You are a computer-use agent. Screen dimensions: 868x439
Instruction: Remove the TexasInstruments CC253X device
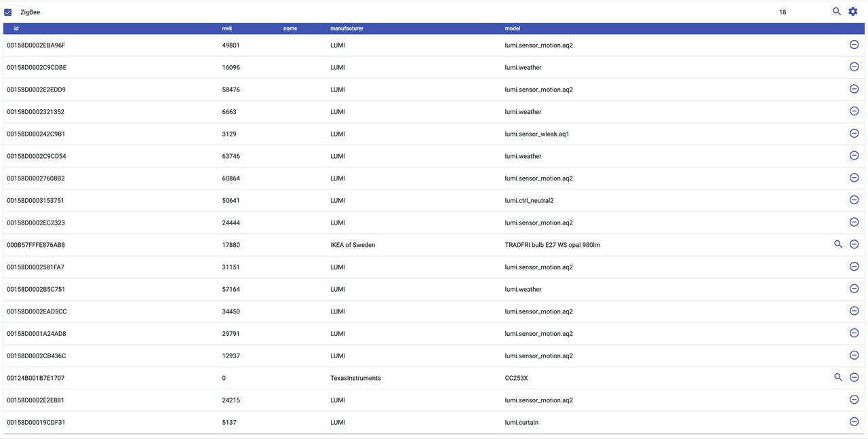click(x=854, y=377)
